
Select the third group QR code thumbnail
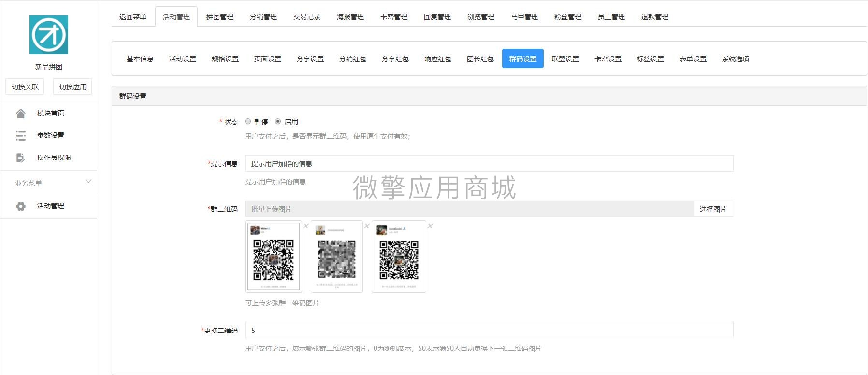tap(399, 257)
